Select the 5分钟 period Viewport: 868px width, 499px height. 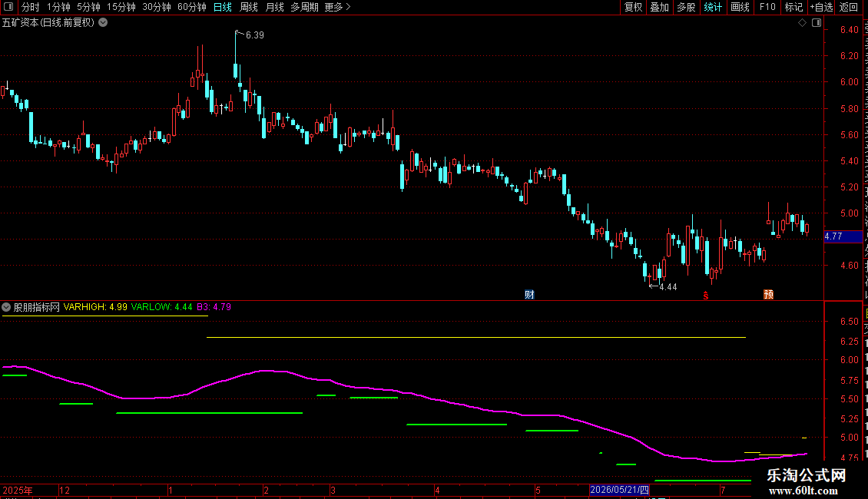click(88, 7)
